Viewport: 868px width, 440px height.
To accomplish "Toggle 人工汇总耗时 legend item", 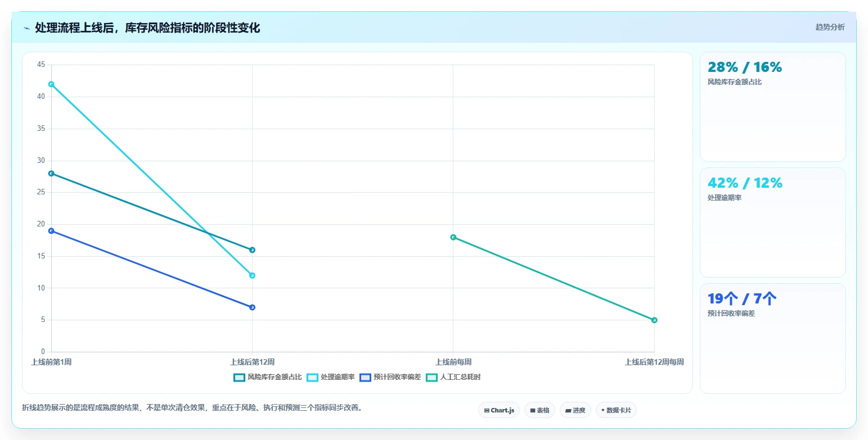I will click(453, 377).
